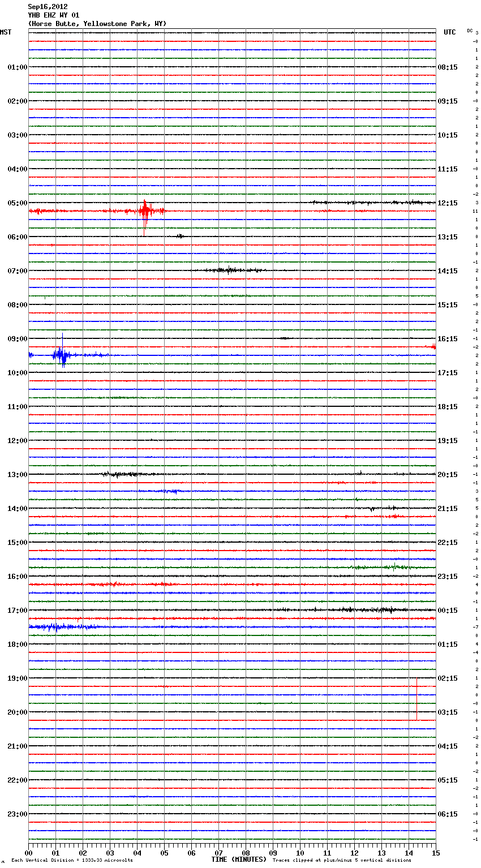Click the 16:15 UTC time label
Screen dimensions: 481x868
click(448, 339)
